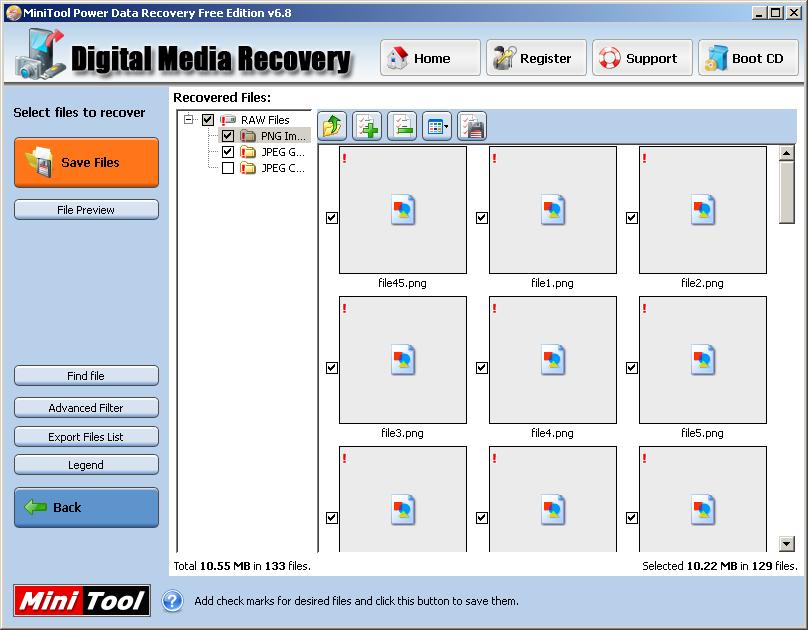This screenshot has height=630, width=808.
Task: Select the JPEG G... tree item label
Action: pos(283,152)
